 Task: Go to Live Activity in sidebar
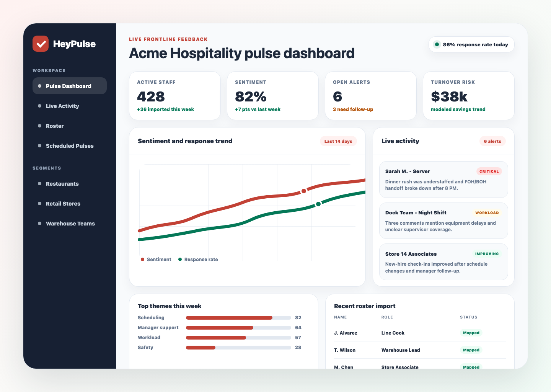tap(70, 106)
